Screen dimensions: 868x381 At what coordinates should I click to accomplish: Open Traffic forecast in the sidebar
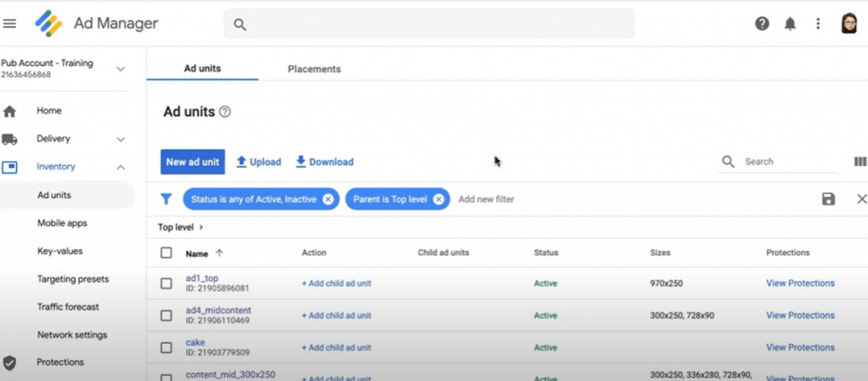68,306
